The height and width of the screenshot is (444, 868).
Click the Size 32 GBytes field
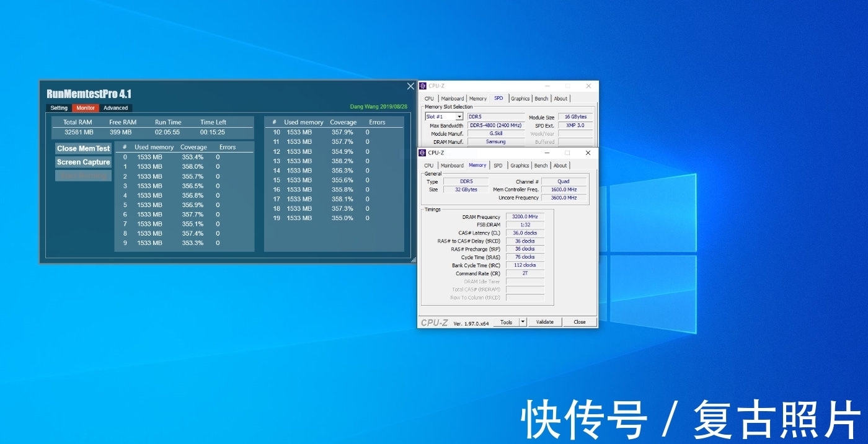coord(466,190)
